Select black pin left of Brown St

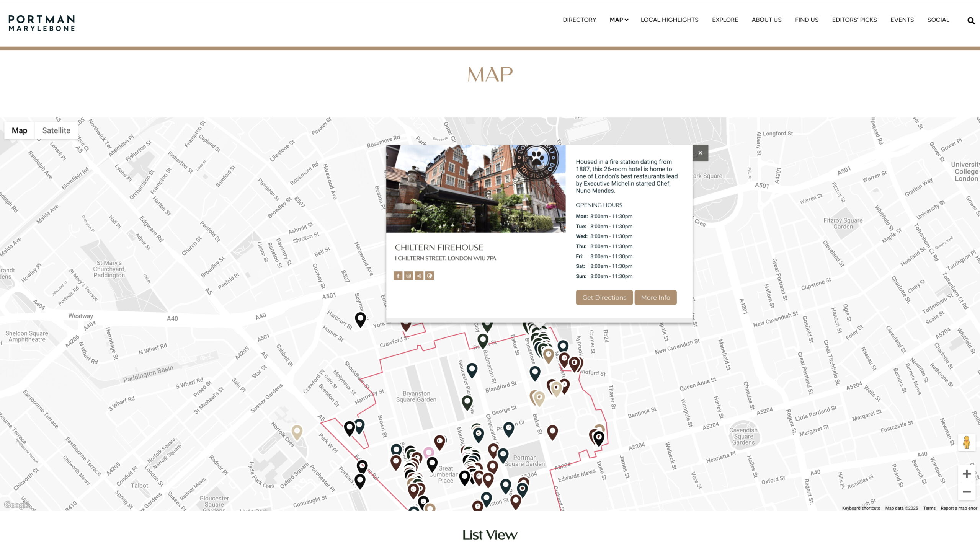[x=349, y=428]
